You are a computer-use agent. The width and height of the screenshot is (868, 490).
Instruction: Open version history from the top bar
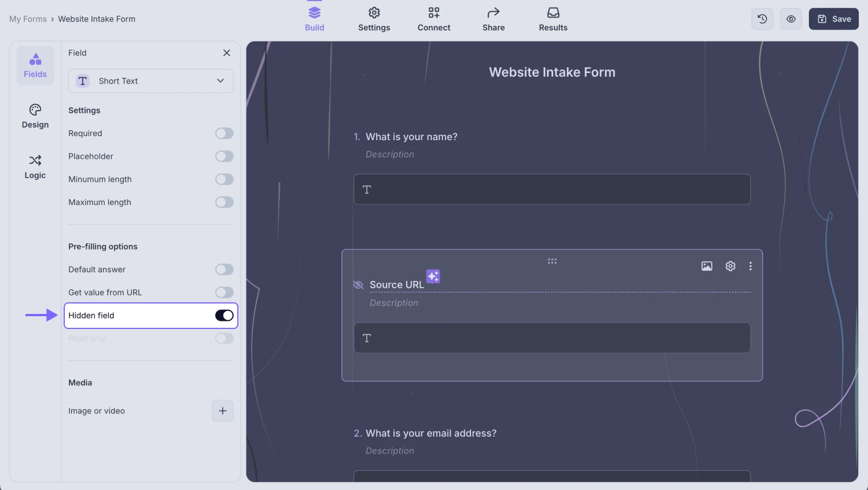(762, 19)
